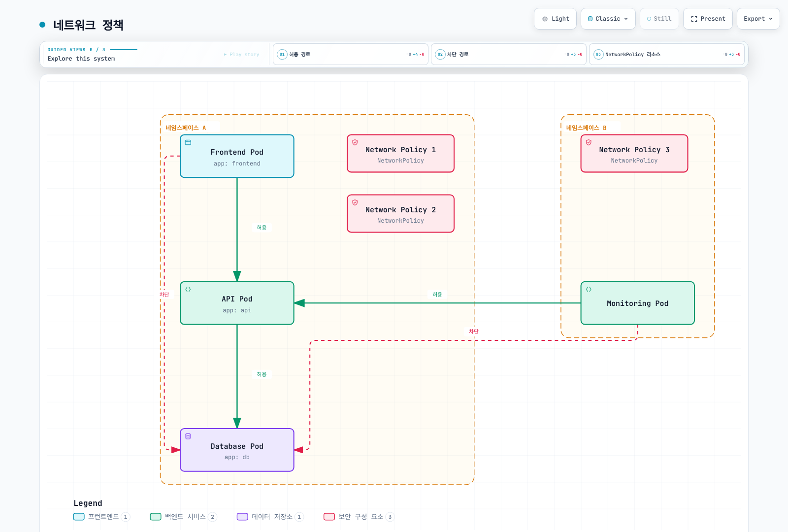Click the Database Pod cylinder icon
This screenshot has height=532, width=788.
188,436
